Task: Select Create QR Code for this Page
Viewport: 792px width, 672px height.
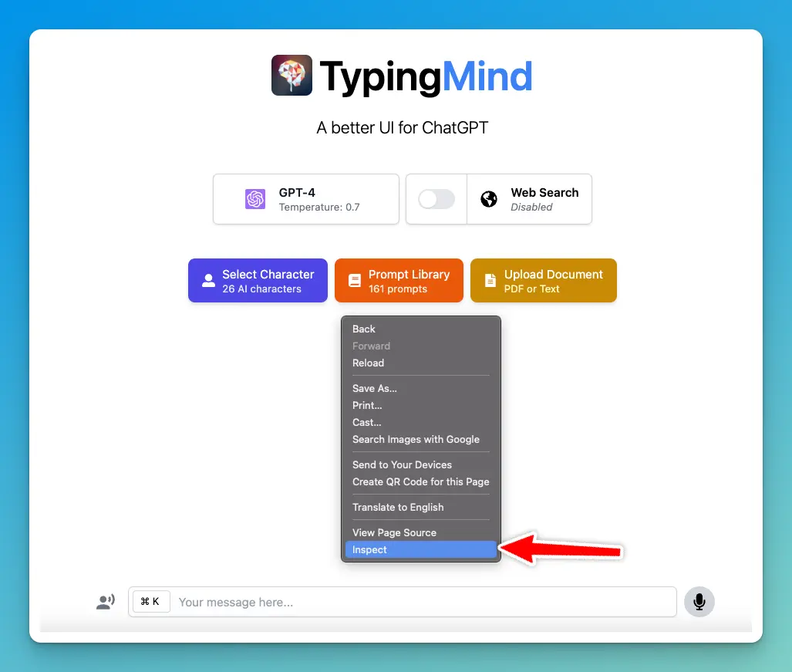Action: [421, 482]
